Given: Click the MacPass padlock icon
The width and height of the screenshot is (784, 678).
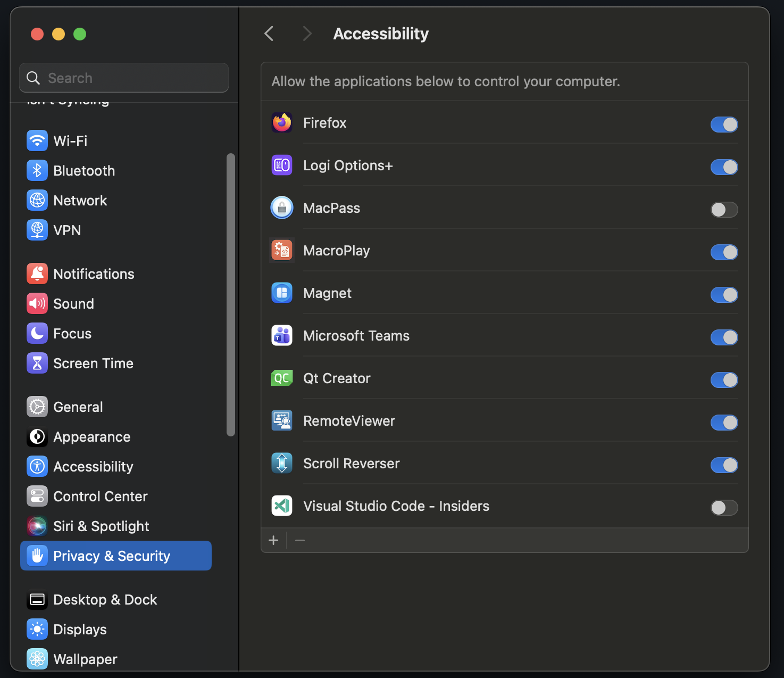Looking at the screenshot, I should point(282,208).
